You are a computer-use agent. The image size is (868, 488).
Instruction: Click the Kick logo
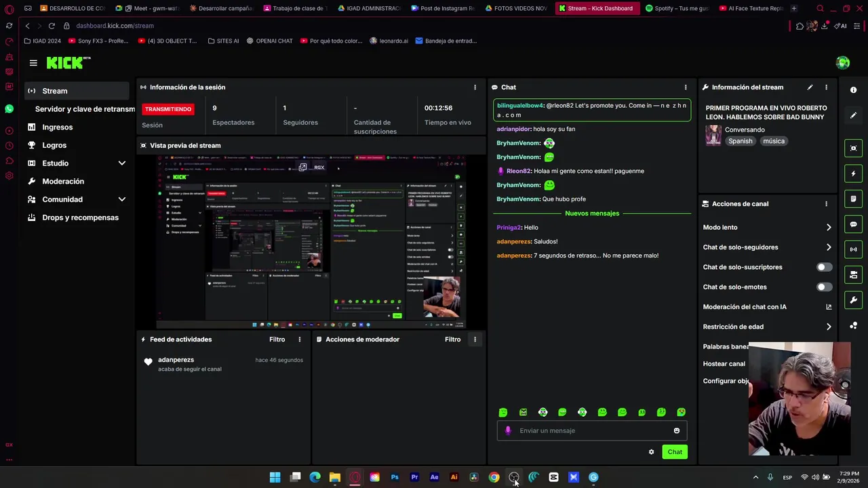pyautogui.click(x=68, y=62)
